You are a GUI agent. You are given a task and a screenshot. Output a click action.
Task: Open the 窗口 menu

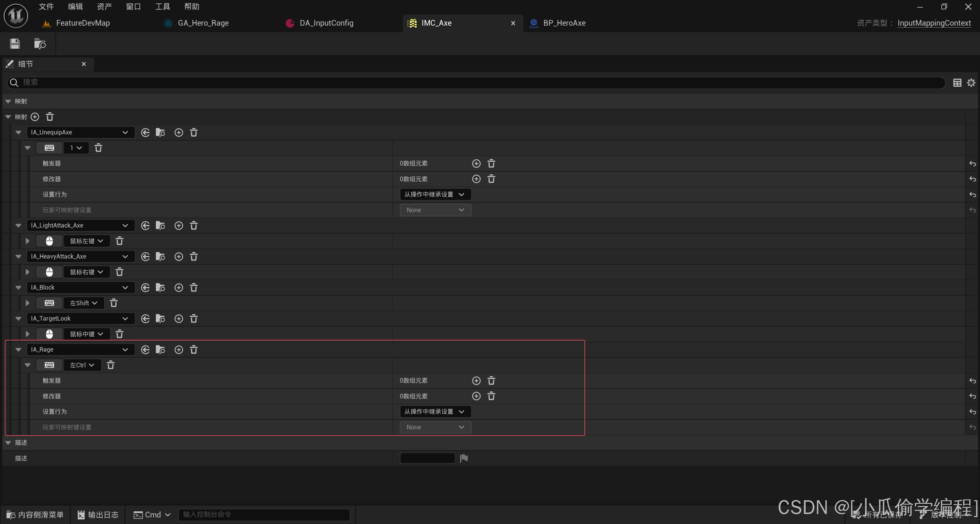tap(134, 7)
